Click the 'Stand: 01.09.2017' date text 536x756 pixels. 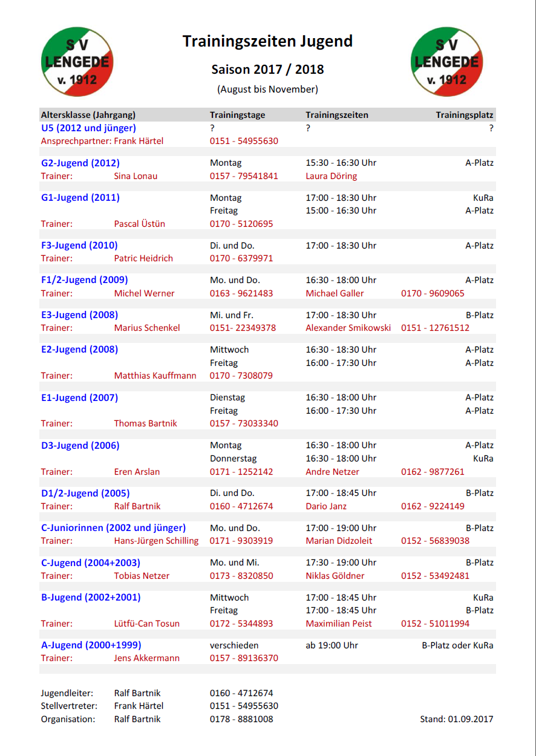456,719
